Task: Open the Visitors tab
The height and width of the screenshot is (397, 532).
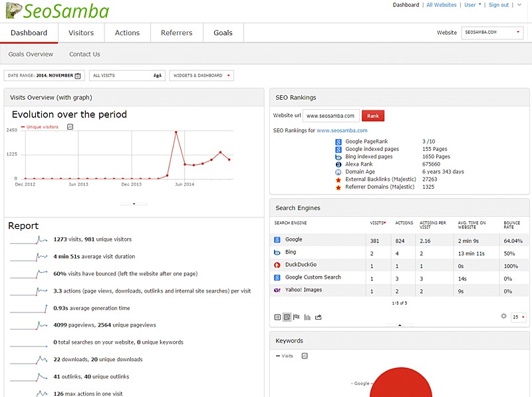Action: [x=81, y=33]
